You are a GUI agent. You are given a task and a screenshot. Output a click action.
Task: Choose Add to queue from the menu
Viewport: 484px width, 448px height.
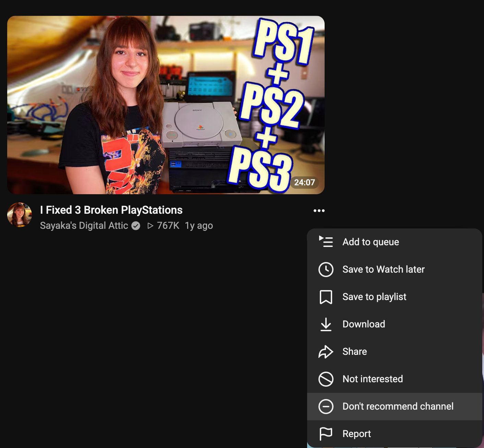pyautogui.click(x=395, y=242)
